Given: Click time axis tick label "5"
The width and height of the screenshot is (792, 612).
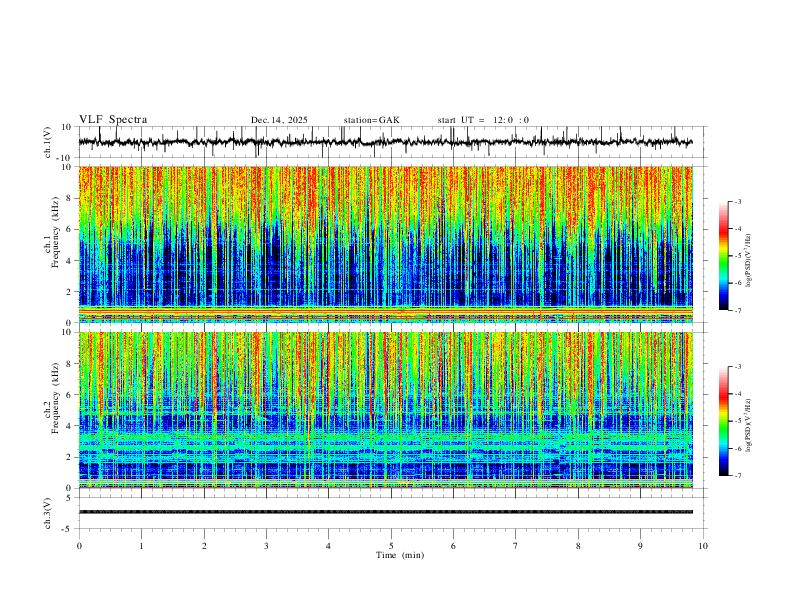Looking at the screenshot, I should (391, 546).
